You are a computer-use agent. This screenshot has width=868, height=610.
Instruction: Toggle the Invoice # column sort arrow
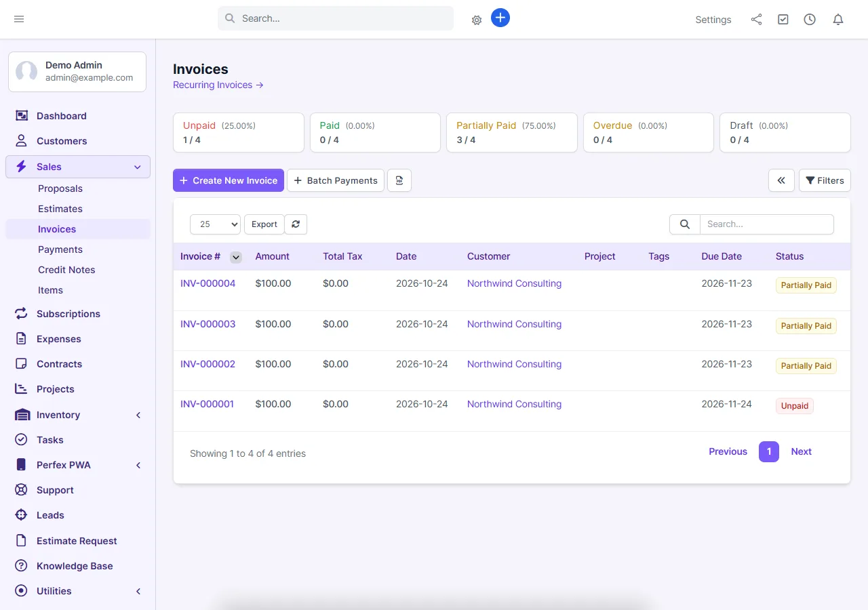pos(236,257)
